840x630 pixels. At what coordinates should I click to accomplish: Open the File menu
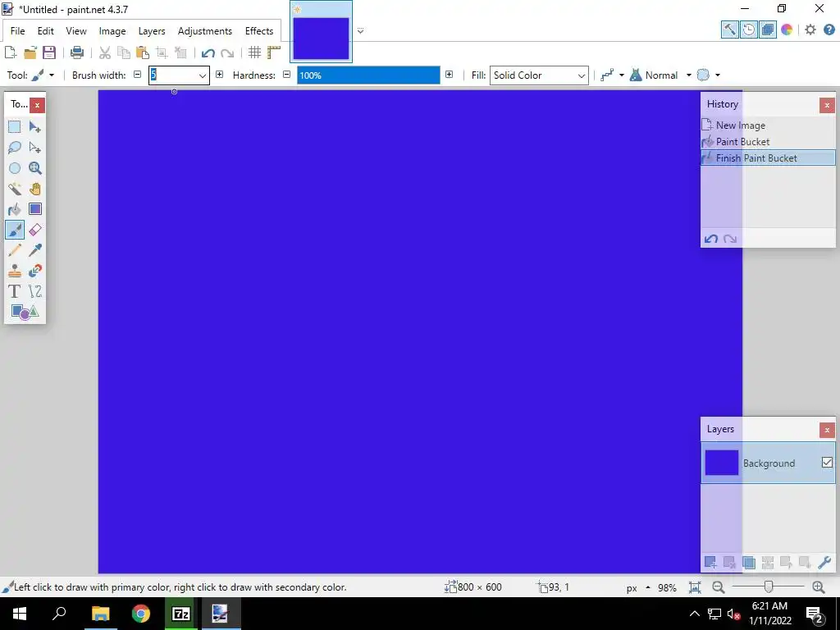click(x=18, y=31)
